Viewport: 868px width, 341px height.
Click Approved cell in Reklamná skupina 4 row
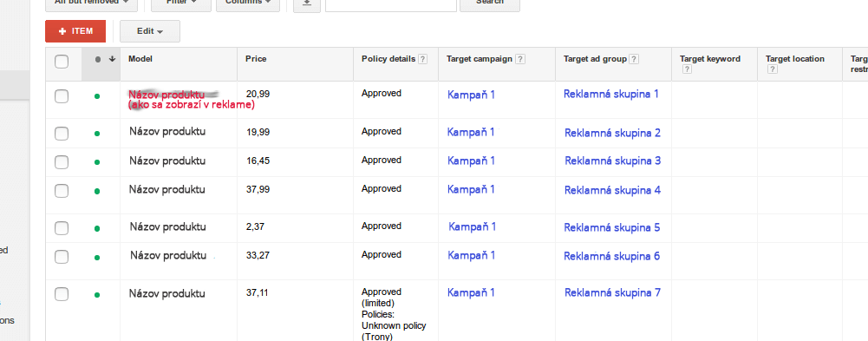tap(381, 189)
